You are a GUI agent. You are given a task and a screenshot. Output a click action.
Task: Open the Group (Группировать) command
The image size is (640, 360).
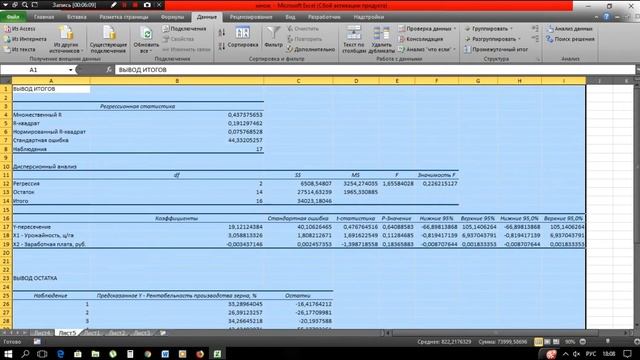(x=486, y=29)
